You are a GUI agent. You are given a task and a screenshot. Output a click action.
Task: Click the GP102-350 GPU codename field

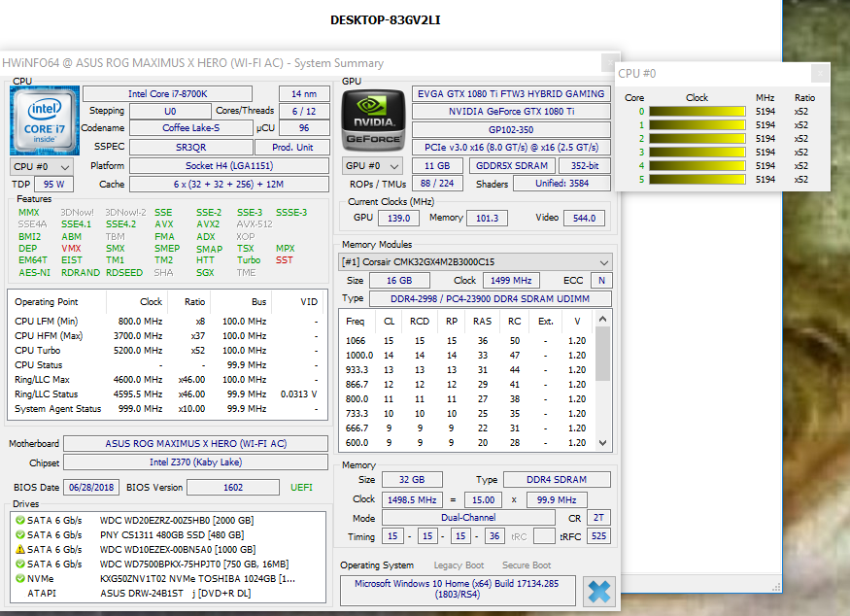point(511,129)
